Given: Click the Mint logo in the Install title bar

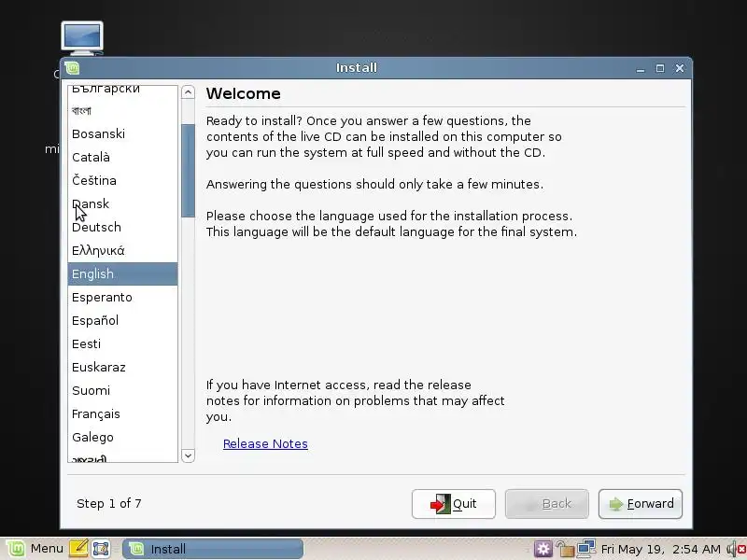Looking at the screenshot, I should 73,68.
